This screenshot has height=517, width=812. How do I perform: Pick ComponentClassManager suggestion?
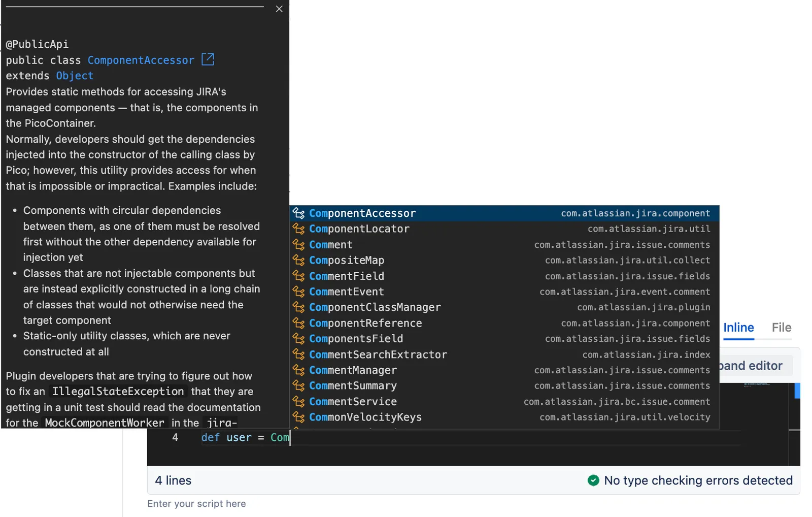pos(504,307)
